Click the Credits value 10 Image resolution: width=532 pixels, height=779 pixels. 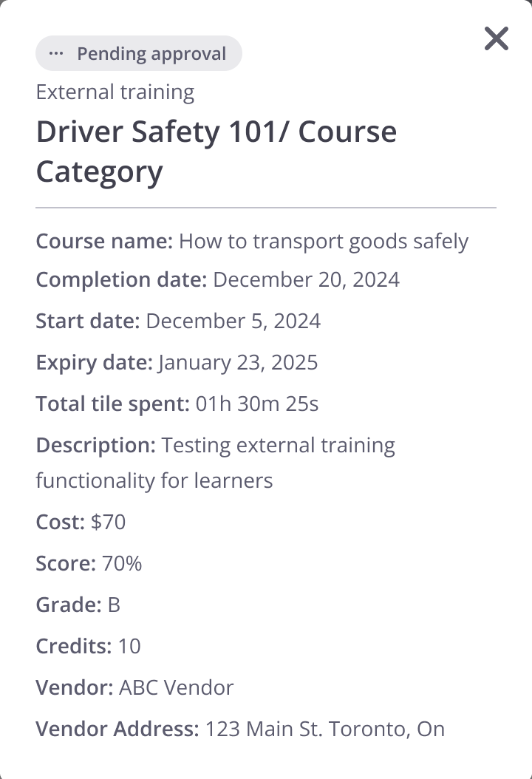coord(129,647)
